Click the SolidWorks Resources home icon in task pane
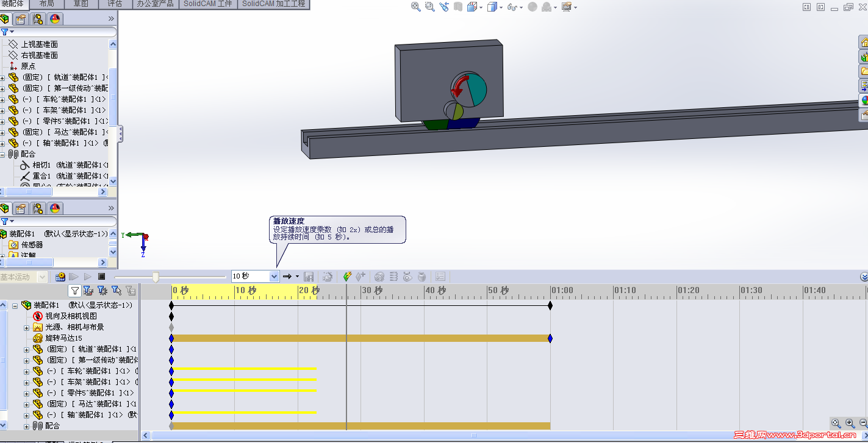 [864, 42]
